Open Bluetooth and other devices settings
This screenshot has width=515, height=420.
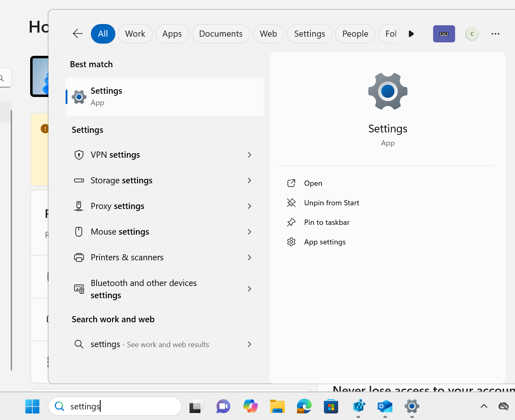[x=165, y=289]
